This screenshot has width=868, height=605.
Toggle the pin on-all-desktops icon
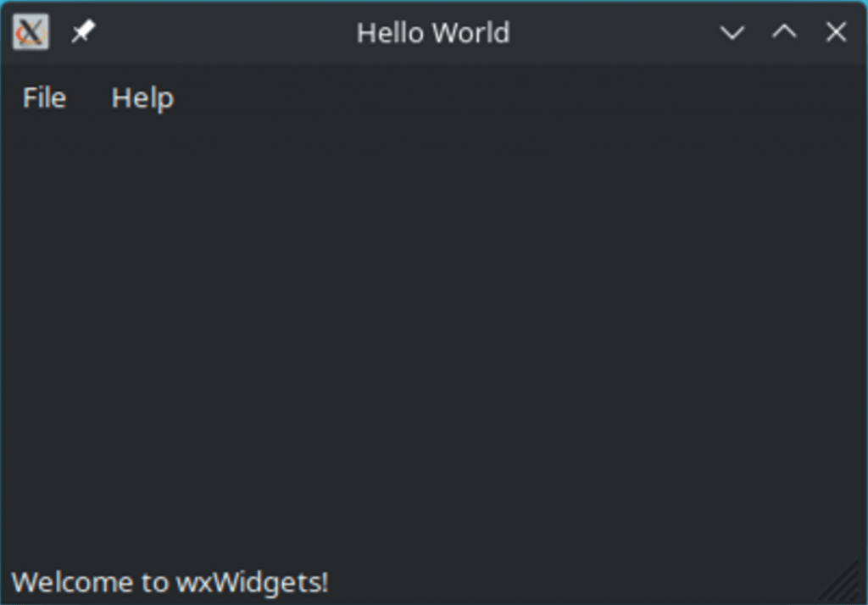84,32
